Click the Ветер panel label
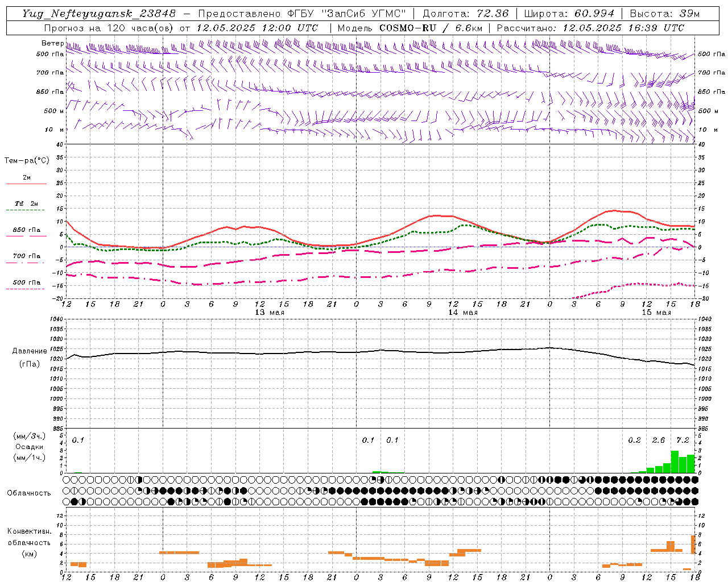The height and width of the screenshot is (582, 728). click(x=53, y=43)
